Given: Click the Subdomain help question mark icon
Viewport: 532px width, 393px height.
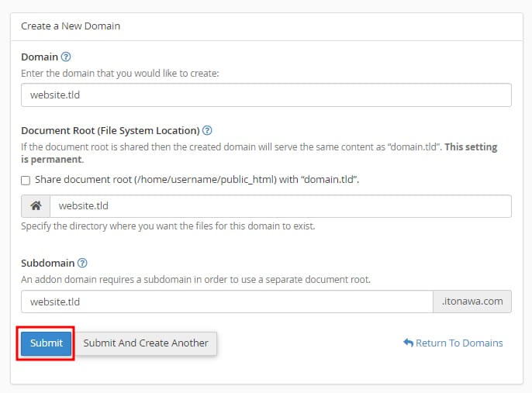Looking at the screenshot, I should pyautogui.click(x=82, y=263).
